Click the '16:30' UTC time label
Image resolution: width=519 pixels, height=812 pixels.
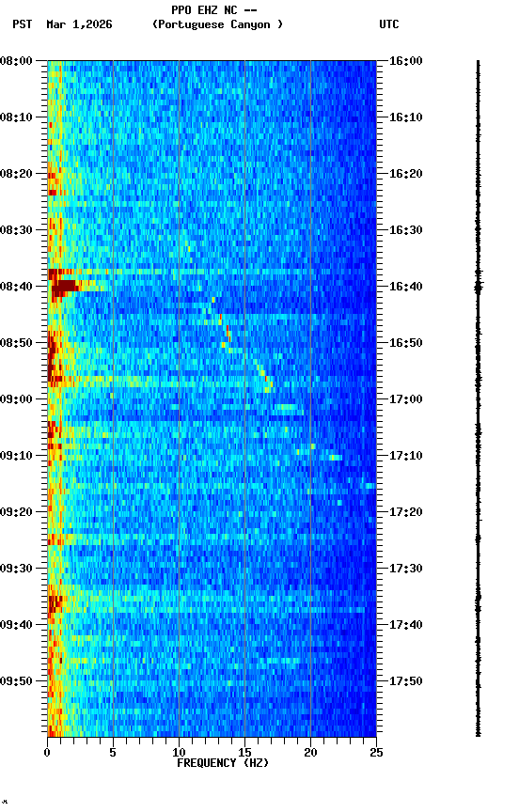coord(406,230)
